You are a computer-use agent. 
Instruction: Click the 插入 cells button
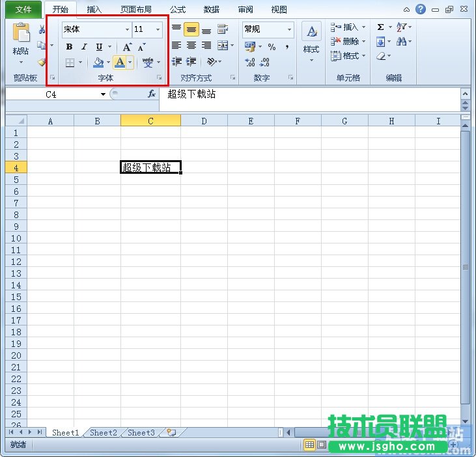click(348, 27)
